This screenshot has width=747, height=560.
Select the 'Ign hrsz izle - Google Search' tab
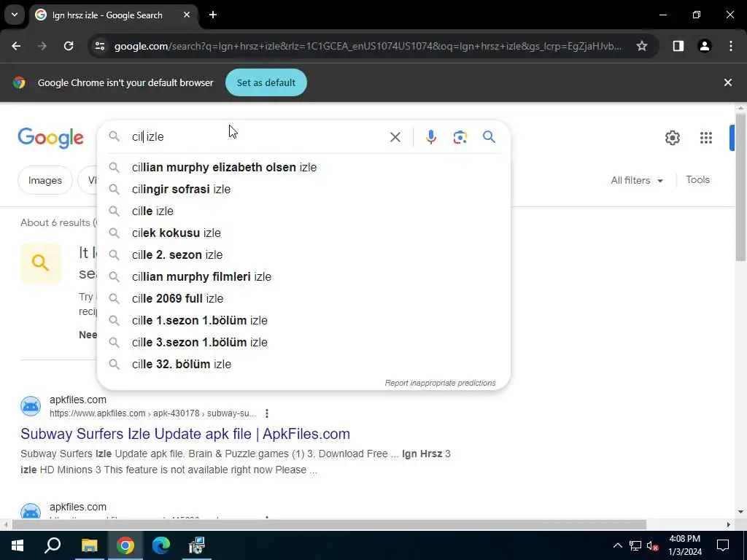(113, 15)
